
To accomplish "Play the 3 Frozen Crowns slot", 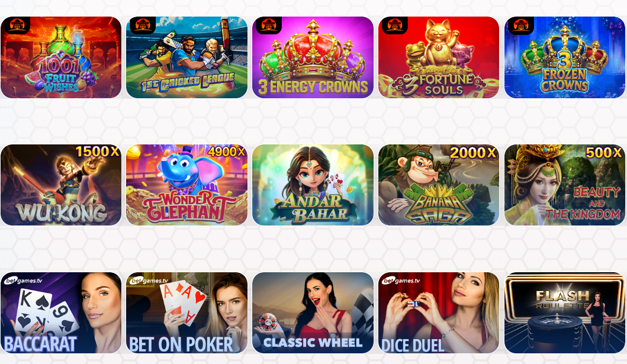I will pyautogui.click(x=565, y=57).
